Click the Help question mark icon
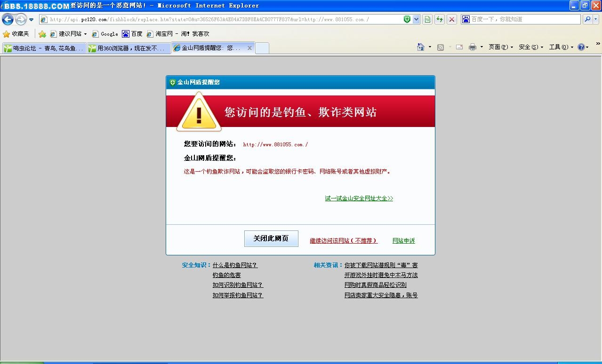This screenshot has height=364, width=602. [x=581, y=47]
